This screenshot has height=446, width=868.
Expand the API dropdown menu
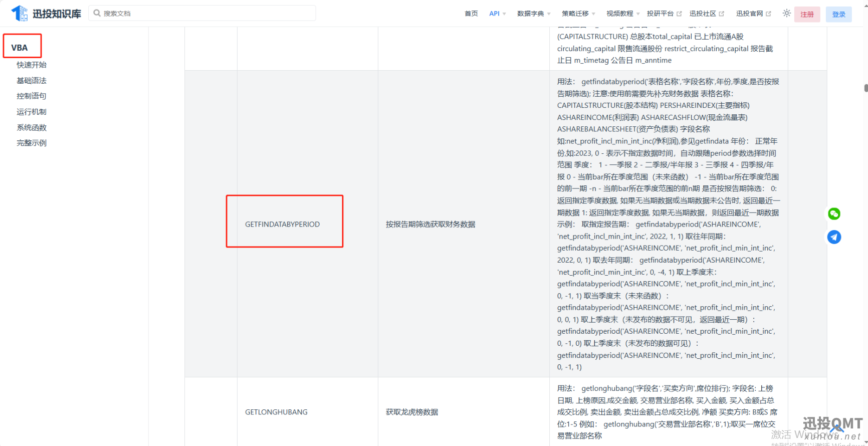[x=498, y=14]
